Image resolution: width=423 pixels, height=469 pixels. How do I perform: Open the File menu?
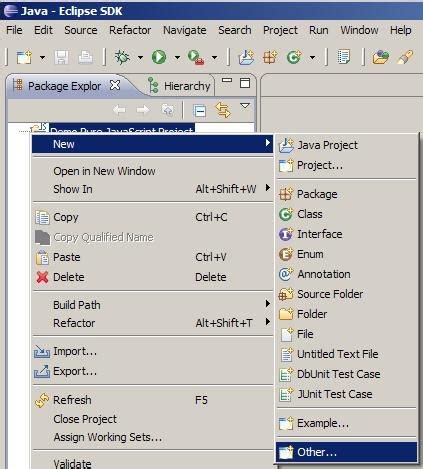coord(14,30)
